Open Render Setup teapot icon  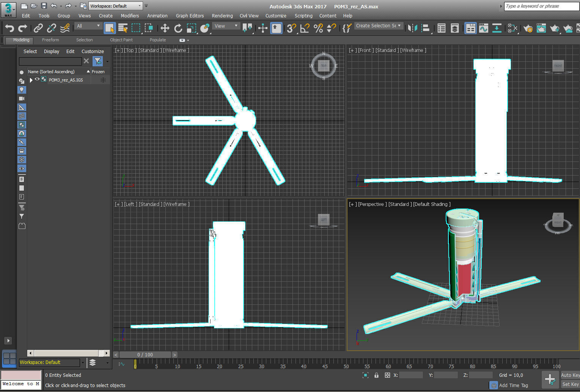point(528,28)
